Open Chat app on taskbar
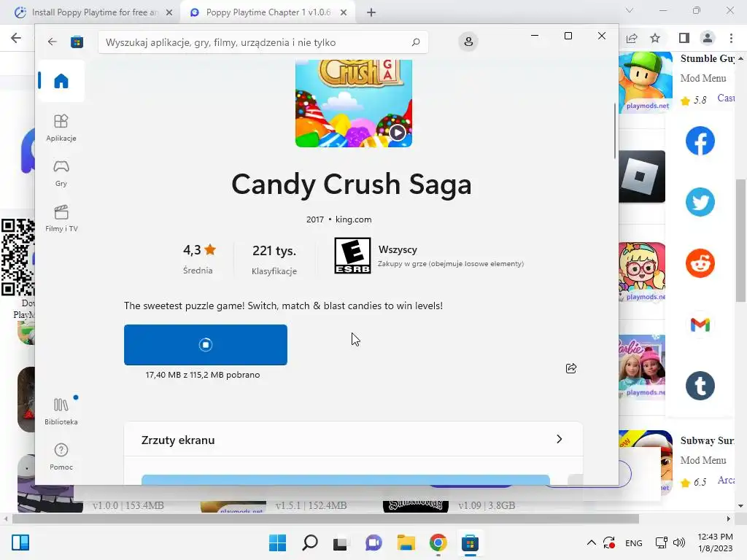Image resolution: width=747 pixels, height=560 pixels. [x=373, y=542]
